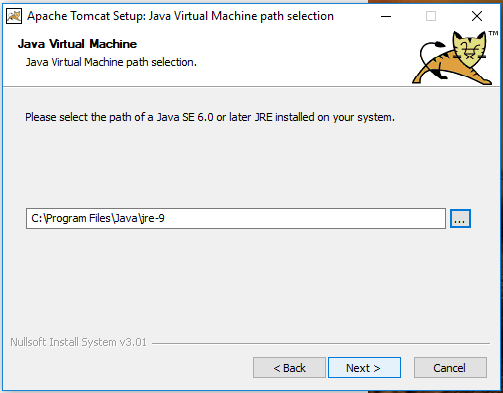Click the Tomcat cat logo in header
Image resolution: width=503 pixels, height=393 pixels.
point(452,58)
